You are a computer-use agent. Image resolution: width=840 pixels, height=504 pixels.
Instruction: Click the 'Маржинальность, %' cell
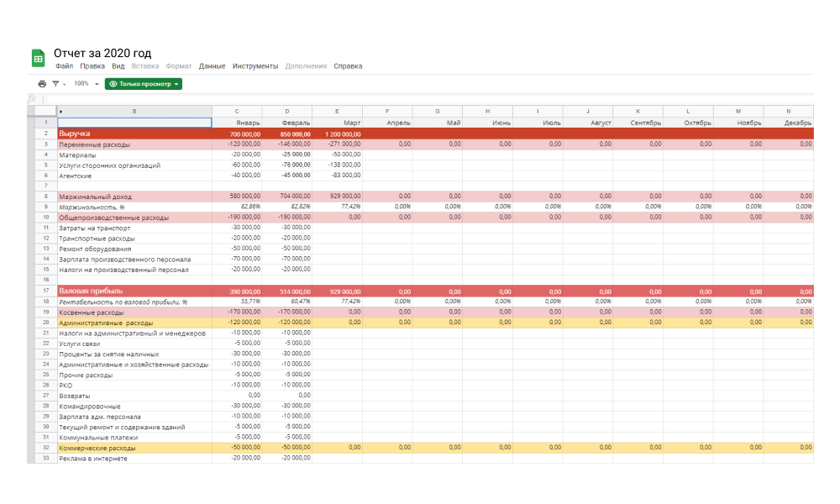(134, 207)
